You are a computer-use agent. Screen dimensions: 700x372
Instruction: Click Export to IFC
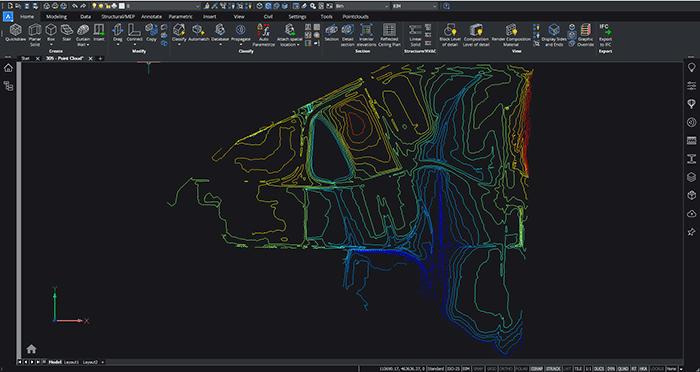click(605, 35)
